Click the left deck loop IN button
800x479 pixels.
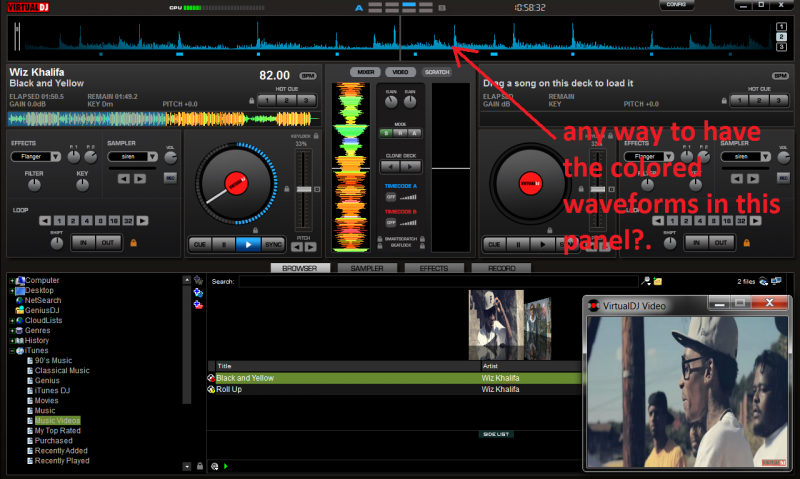83,243
